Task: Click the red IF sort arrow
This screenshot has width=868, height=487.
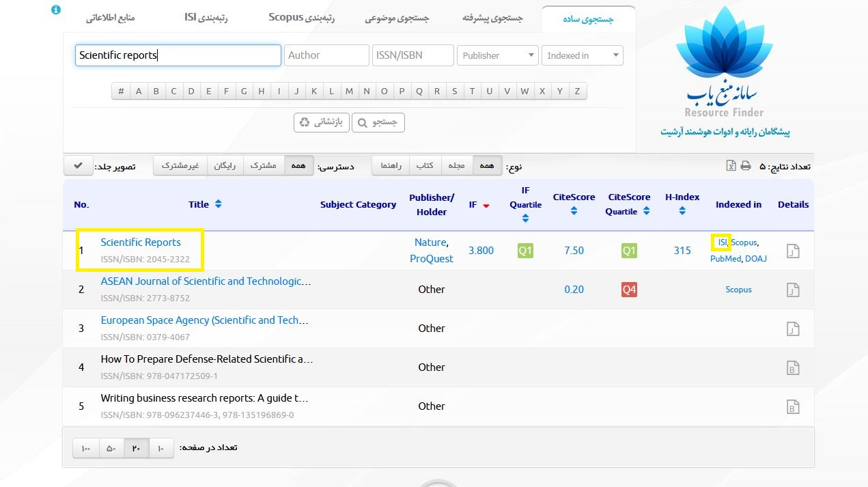Action: [x=486, y=206]
